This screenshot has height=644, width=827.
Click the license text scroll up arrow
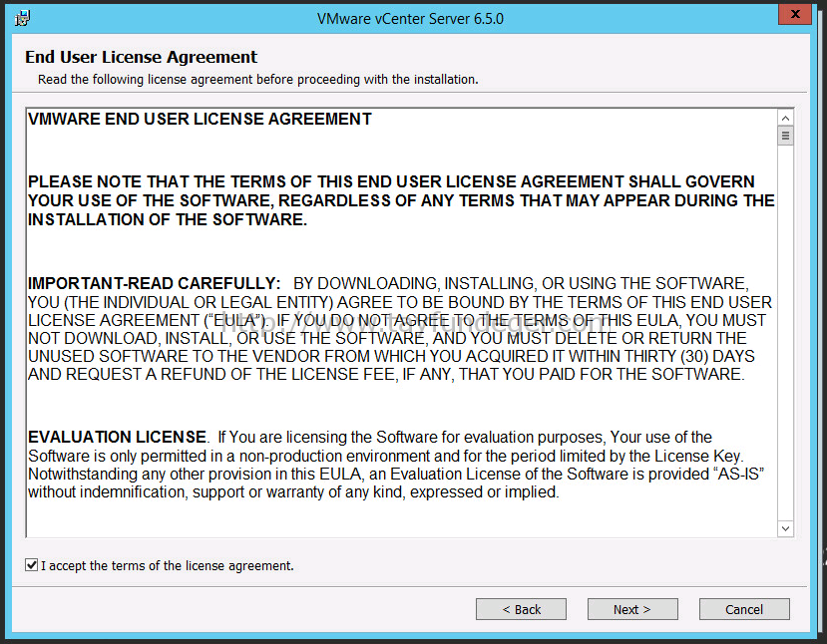click(x=785, y=118)
